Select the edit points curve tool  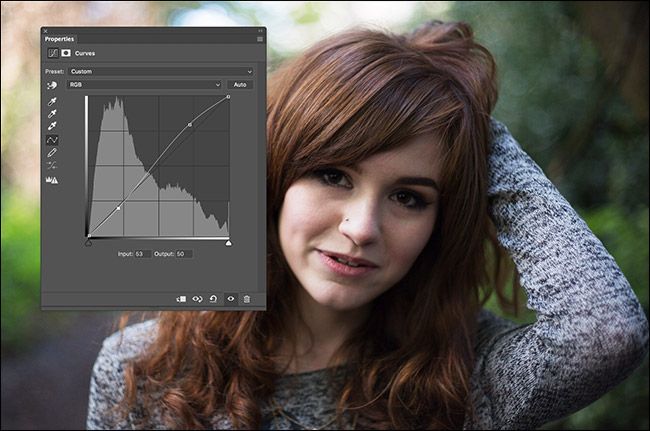pos(52,140)
